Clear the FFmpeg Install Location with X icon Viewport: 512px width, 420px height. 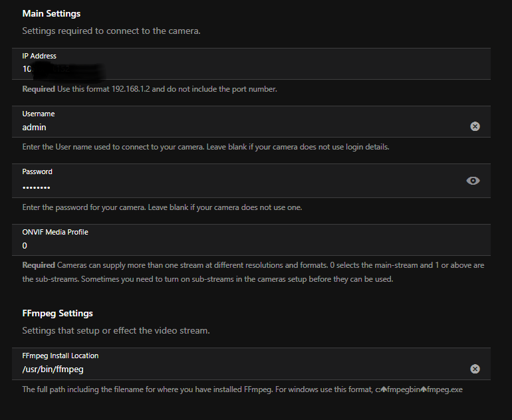point(475,369)
